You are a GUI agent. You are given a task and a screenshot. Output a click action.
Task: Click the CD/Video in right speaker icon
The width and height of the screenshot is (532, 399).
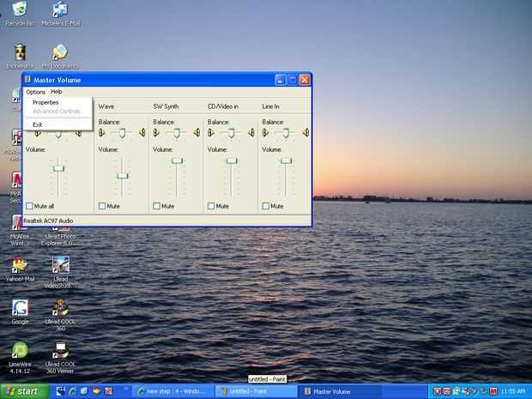tap(251, 132)
